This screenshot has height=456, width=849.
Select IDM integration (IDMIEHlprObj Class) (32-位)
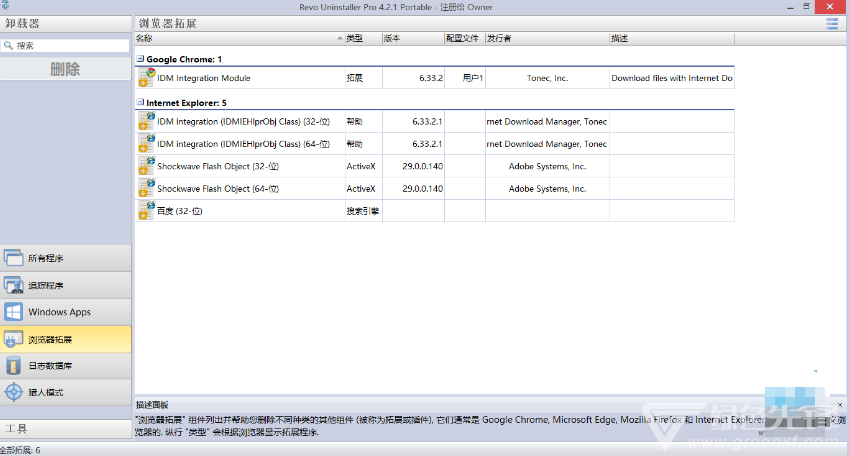[434, 121]
